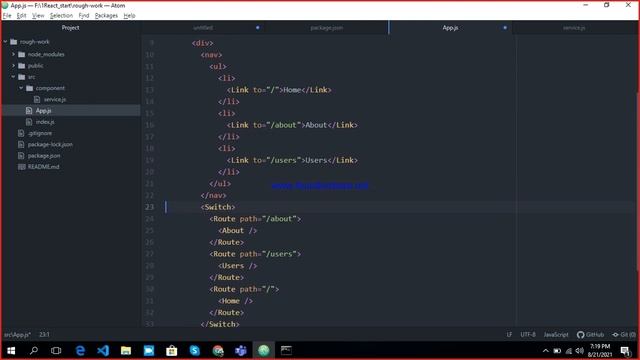Open Microsoft Store from taskbar

(171, 351)
